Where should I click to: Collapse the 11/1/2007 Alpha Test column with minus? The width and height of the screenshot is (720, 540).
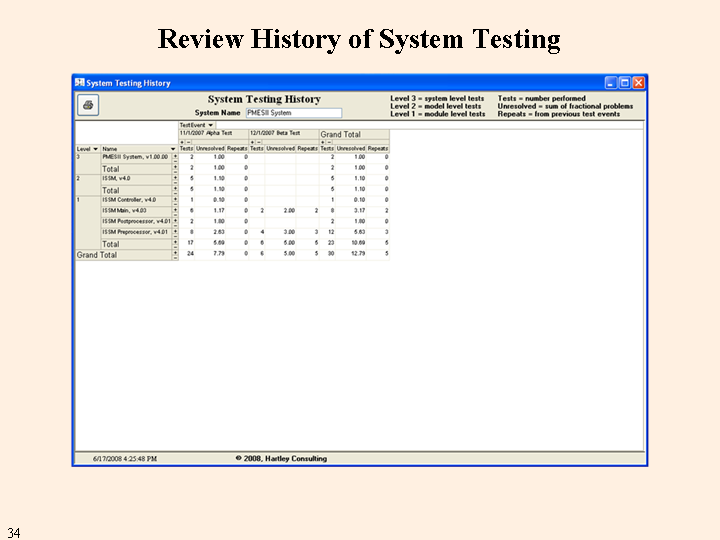188,142
